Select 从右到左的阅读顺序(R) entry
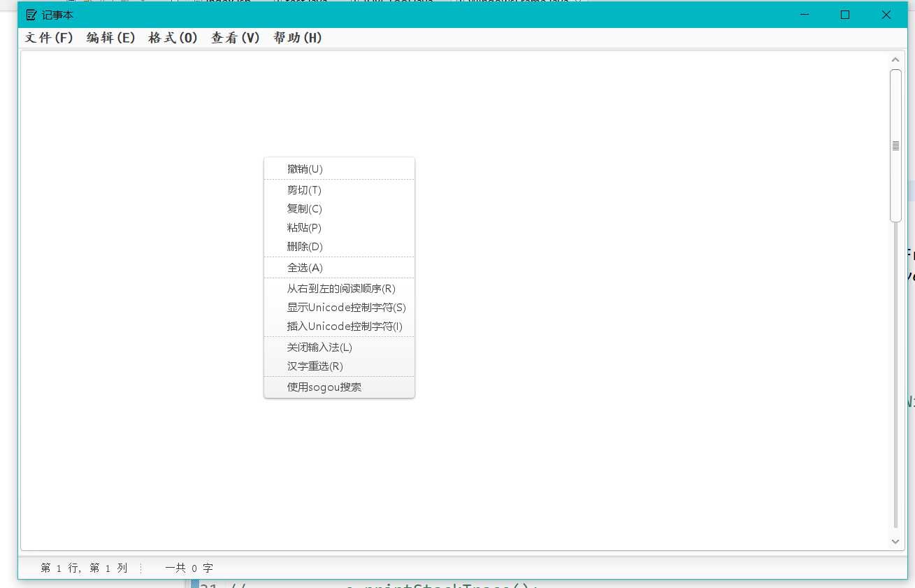The height and width of the screenshot is (588, 915). point(339,289)
